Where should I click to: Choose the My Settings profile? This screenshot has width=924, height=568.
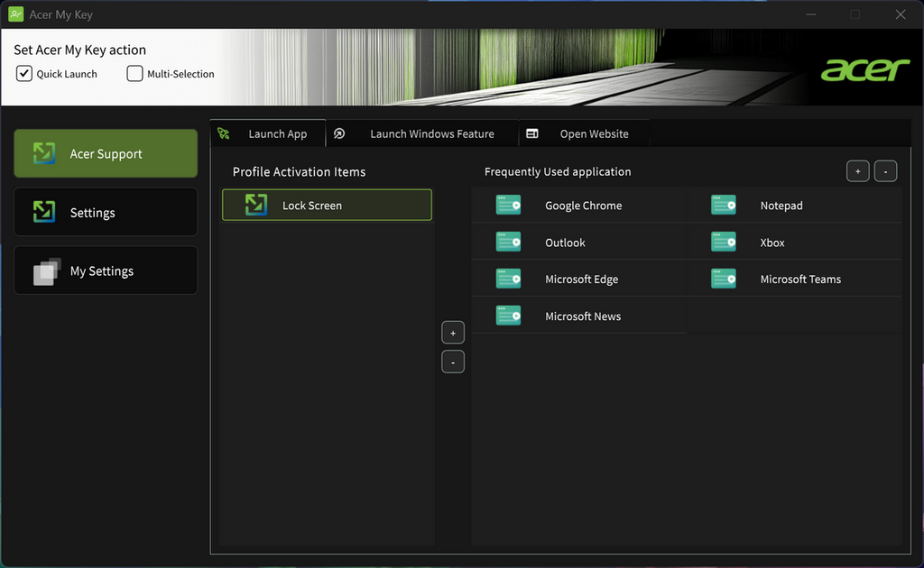106,270
